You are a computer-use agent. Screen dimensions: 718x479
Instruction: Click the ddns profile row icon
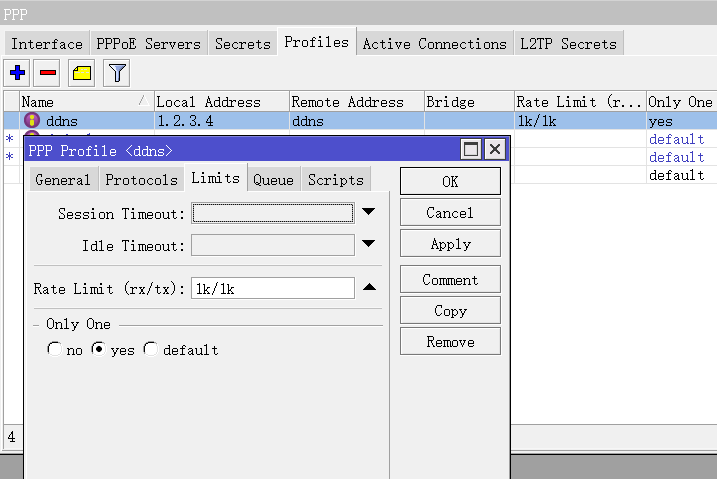pos(32,121)
